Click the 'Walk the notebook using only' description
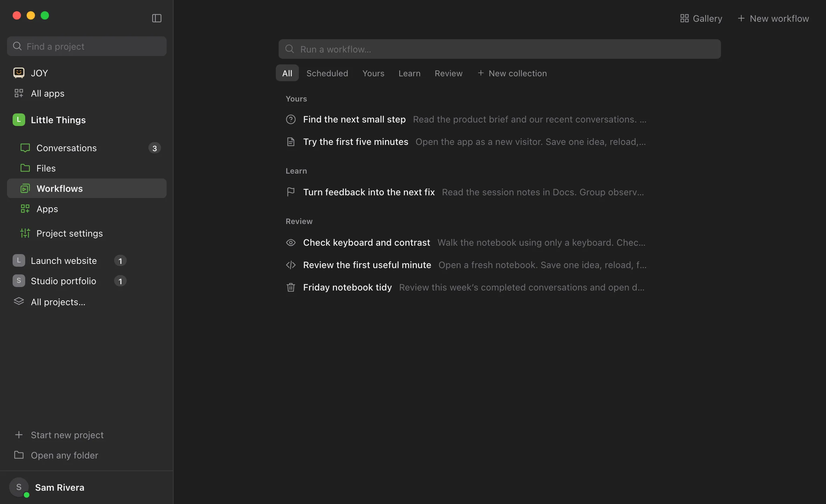Image resolution: width=826 pixels, height=504 pixels. click(x=541, y=243)
